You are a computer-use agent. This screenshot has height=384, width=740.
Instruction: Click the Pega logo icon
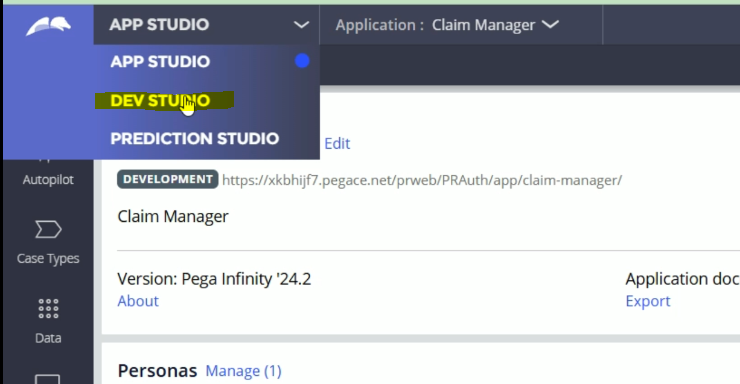[x=49, y=26]
